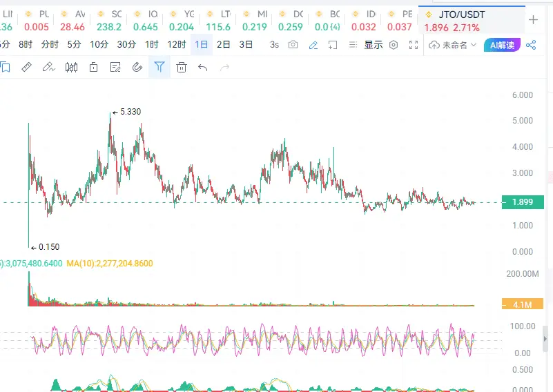Toggle the drawing pencil tool

click(313, 45)
